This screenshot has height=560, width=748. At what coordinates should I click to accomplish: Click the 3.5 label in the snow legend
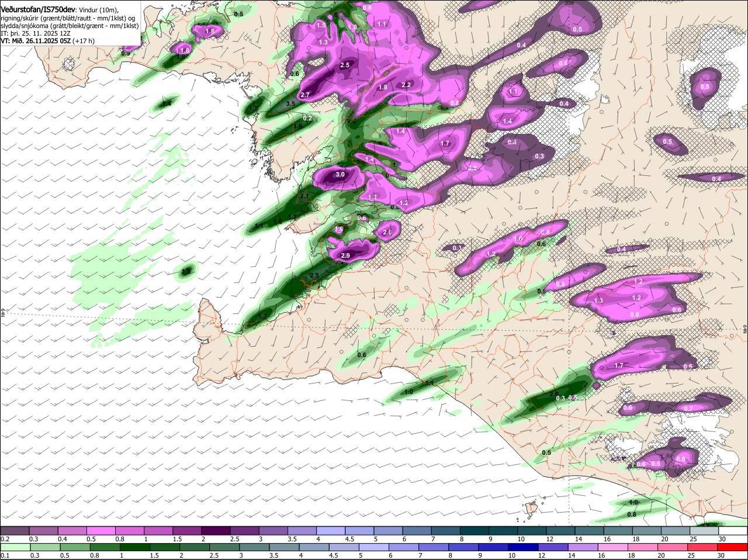[x=292, y=539]
